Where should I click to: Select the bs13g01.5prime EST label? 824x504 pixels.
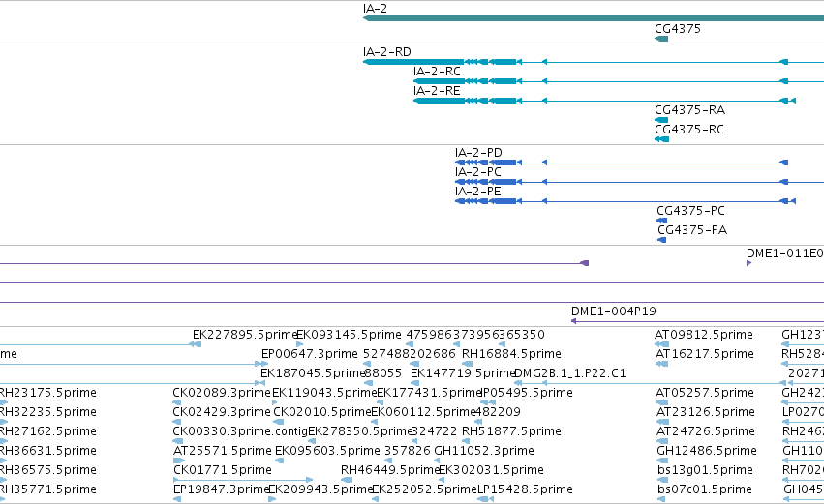(x=705, y=471)
